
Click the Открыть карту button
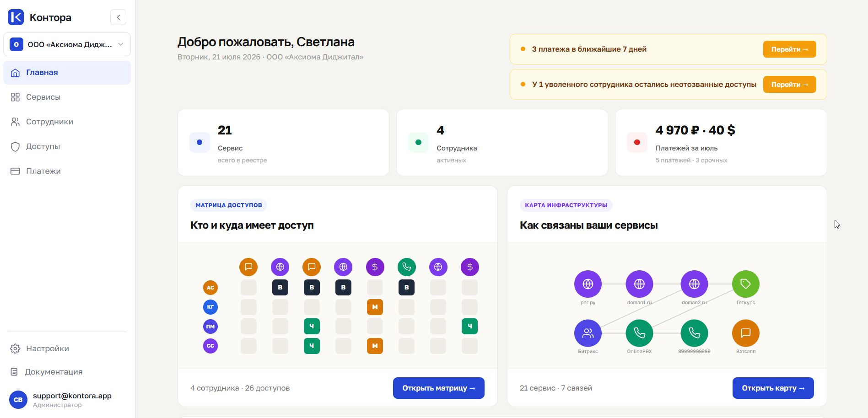point(773,388)
